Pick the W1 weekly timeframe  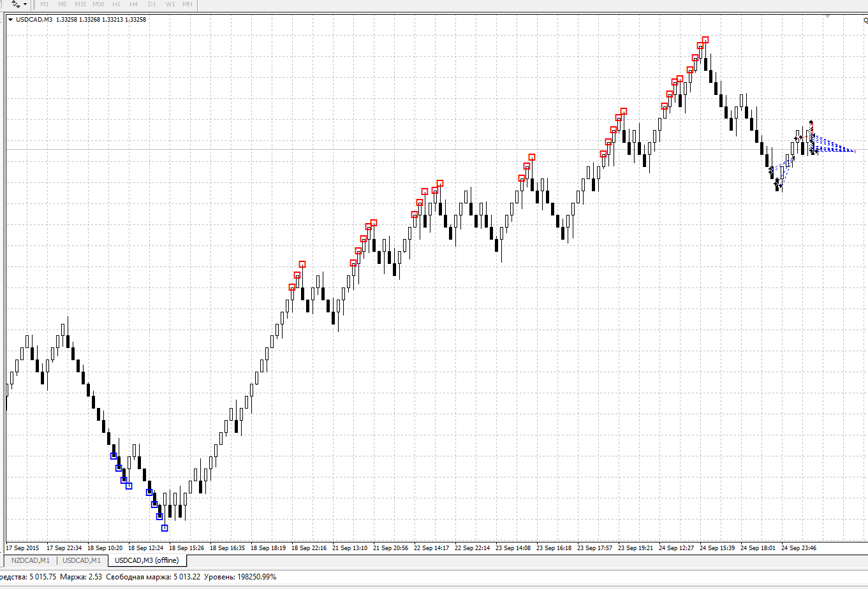pyautogui.click(x=170, y=4)
